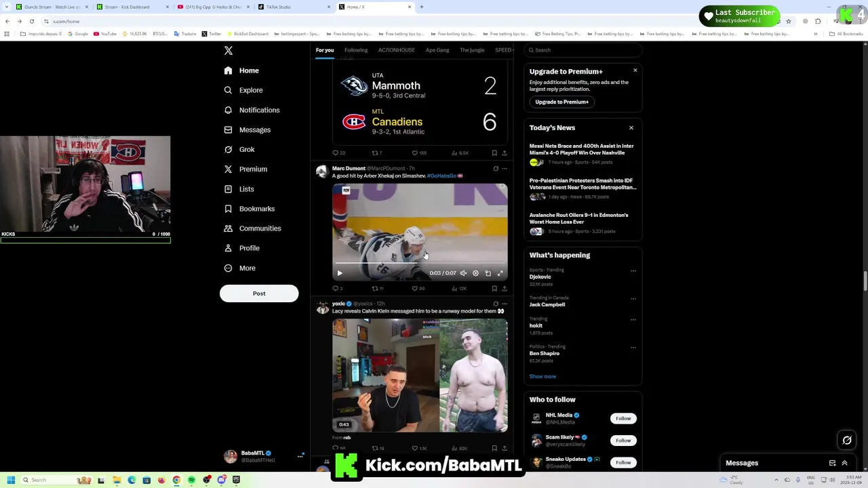The height and width of the screenshot is (488, 868).
Task: Share the Marc Dumont post
Action: (x=504, y=288)
